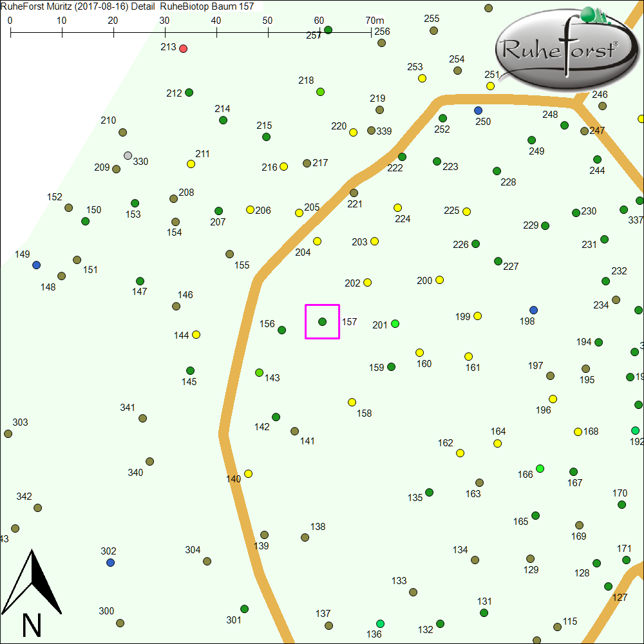
Task: Select the red marker of tree 213
Action: (183, 48)
